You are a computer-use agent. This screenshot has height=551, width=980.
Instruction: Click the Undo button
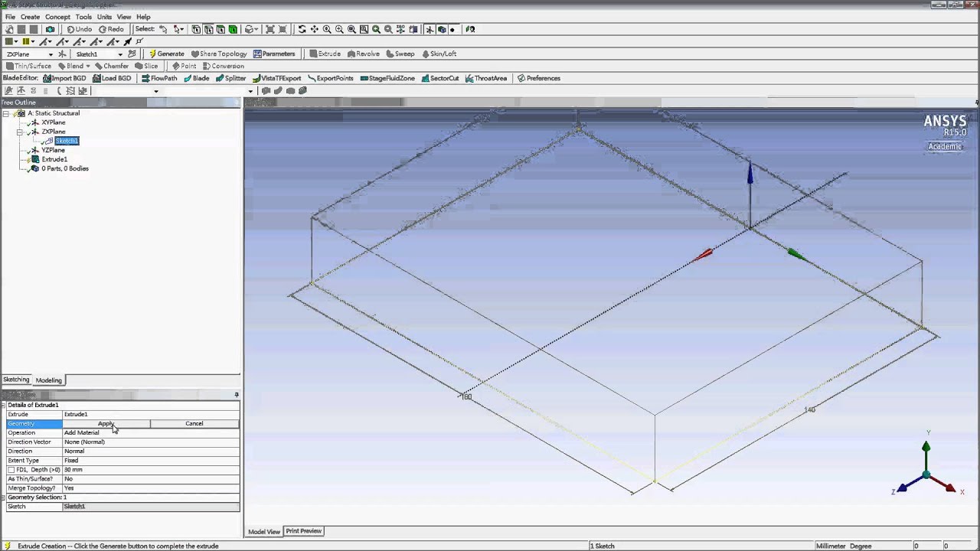click(x=80, y=29)
